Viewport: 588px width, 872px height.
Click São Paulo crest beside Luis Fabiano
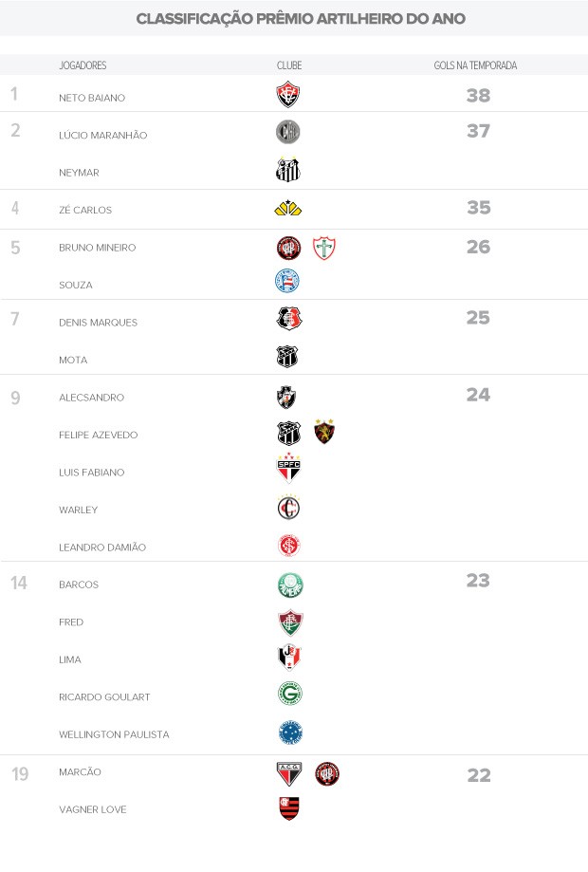pyautogui.click(x=288, y=470)
